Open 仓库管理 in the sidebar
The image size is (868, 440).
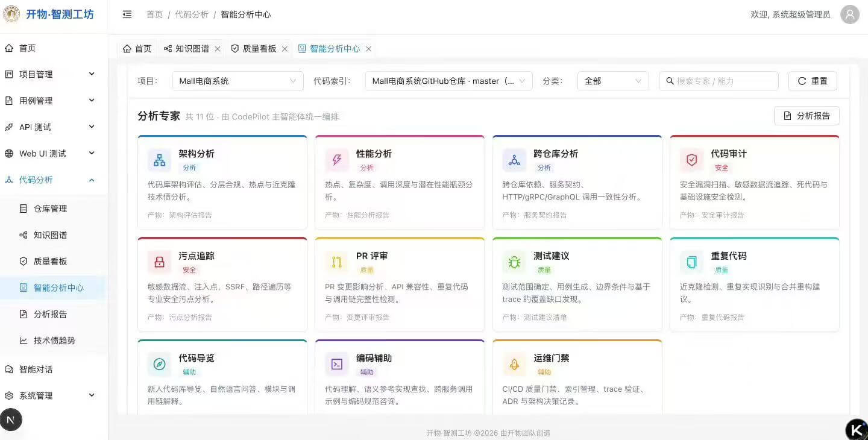pyautogui.click(x=54, y=209)
